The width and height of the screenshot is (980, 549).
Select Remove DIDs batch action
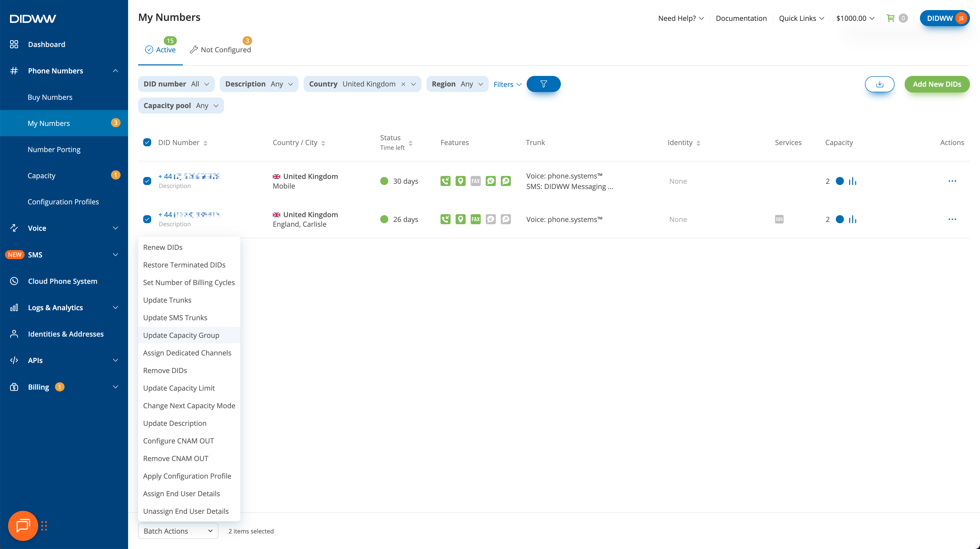click(189, 371)
